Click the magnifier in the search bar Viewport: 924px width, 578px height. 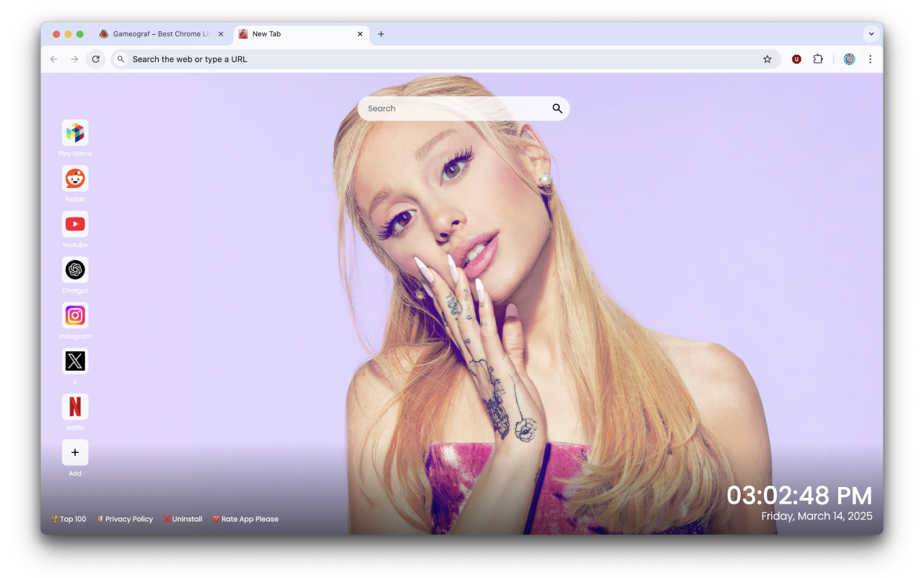point(557,108)
